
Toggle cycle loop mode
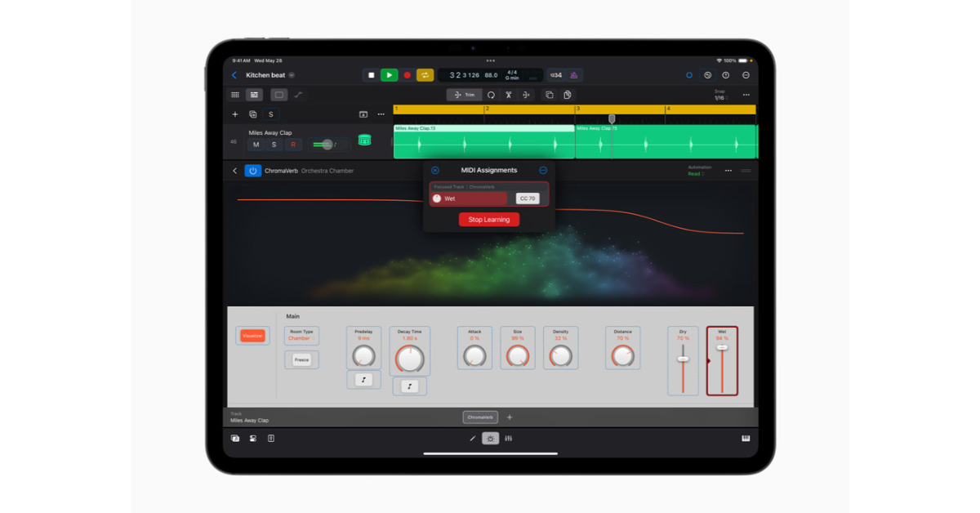425,75
